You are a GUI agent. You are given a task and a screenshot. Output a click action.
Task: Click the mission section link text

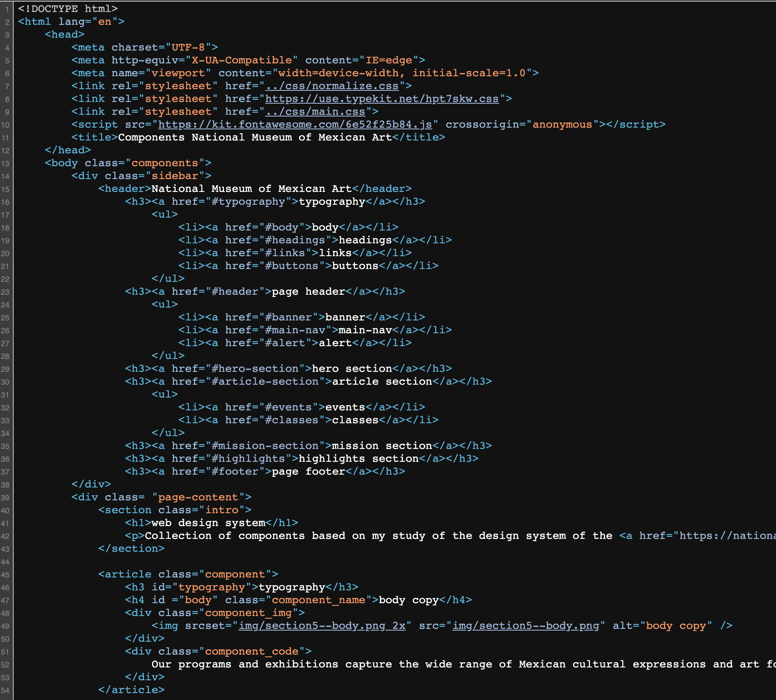point(382,446)
